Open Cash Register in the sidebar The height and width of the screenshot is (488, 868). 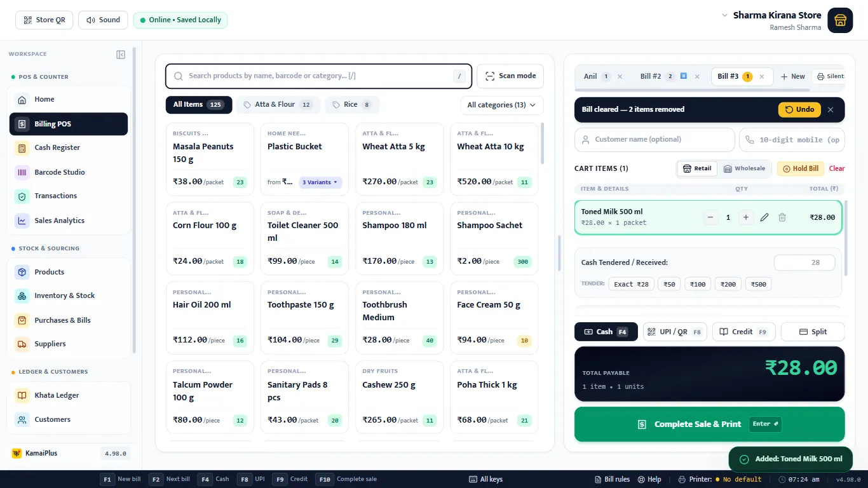69,148
